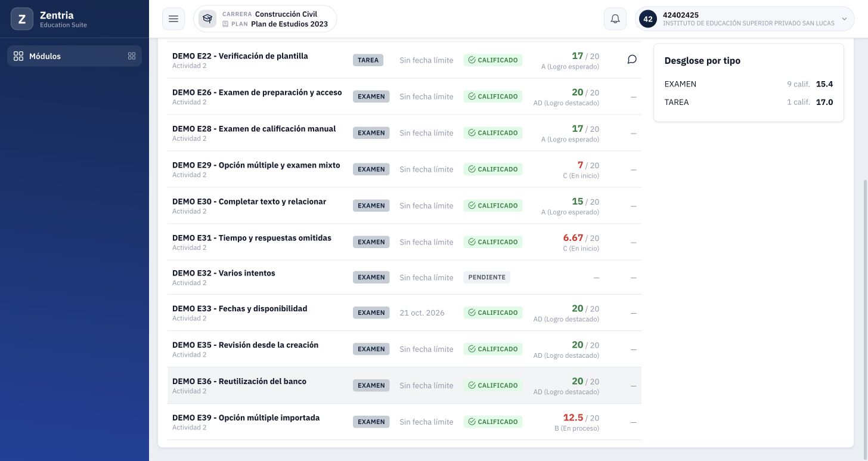Select DEMO E33 - Fechas y disponibilidad
The image size is (868, 461).
240,309
